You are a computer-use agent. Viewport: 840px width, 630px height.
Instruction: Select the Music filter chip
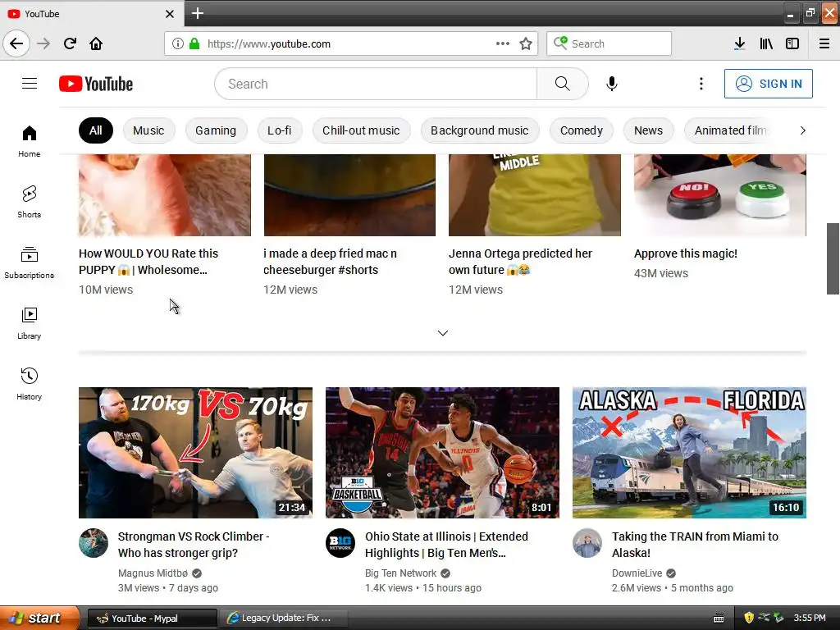tap(148, 130)
